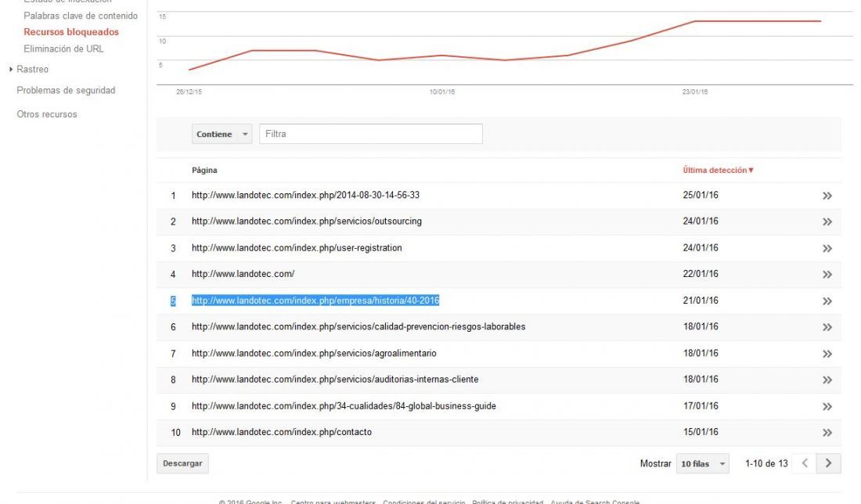Select Recursos bloqueados menu item
The image size is (861, 504).
70,32
